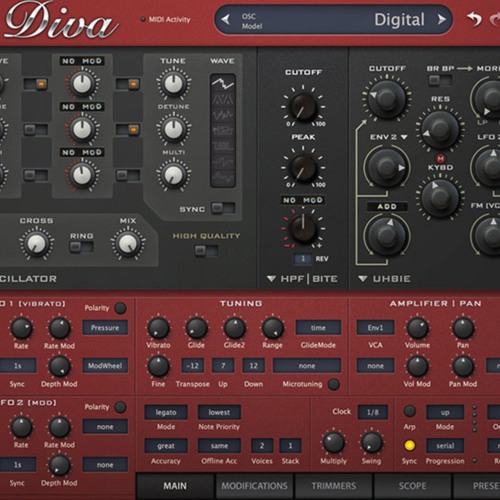500x500 pixels.
Task: Open the Note Priority lowest dropdown
Action: click(x=219, y=413)
